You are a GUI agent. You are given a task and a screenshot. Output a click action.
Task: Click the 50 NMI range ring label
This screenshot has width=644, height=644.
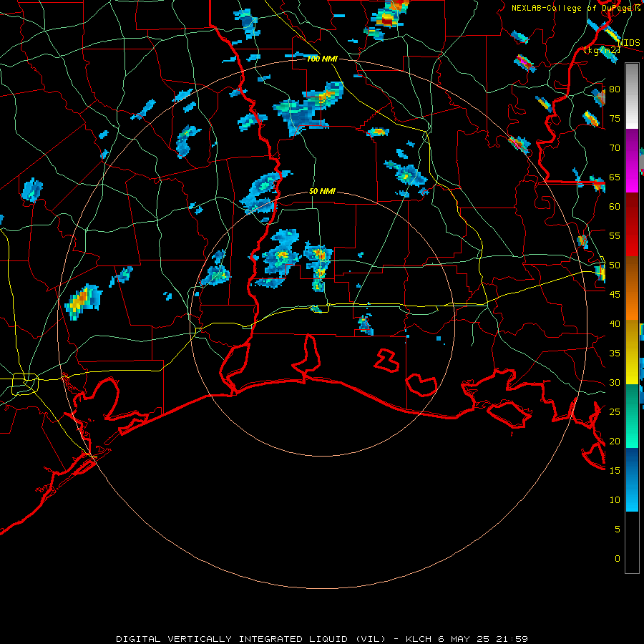click(322, 191)
